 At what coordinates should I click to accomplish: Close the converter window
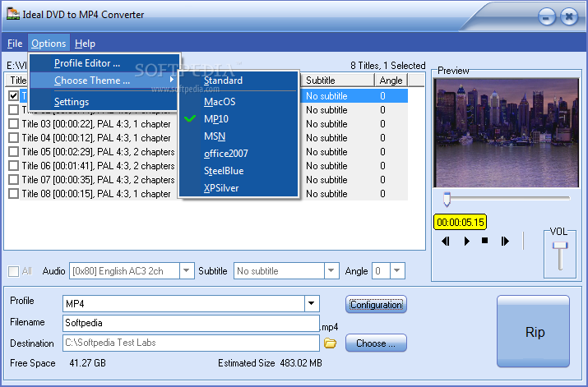569,17
